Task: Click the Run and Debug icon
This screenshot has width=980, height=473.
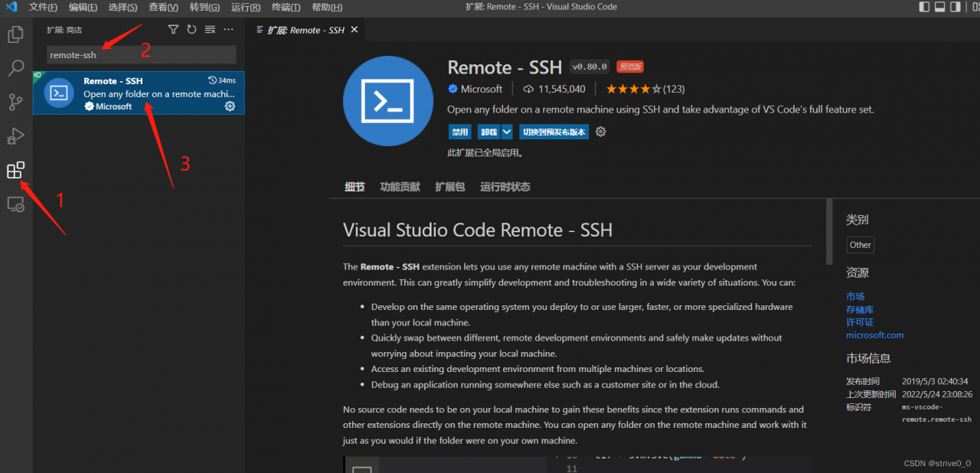Action: tap(15, 135)
